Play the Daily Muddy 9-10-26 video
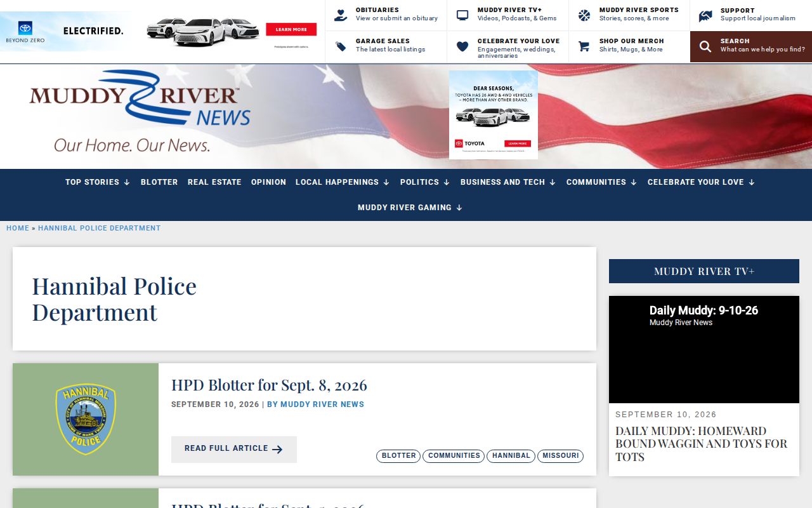This screenshot has height=508, width=812. [704, 349]
